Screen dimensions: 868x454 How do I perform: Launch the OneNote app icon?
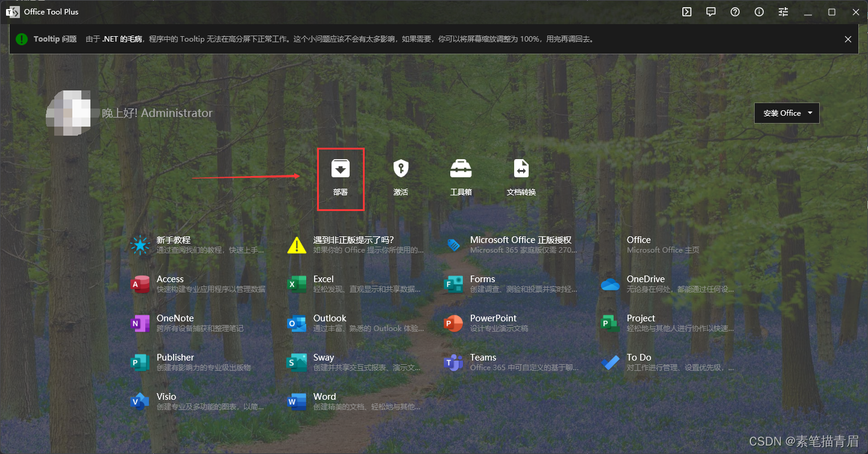140,323
